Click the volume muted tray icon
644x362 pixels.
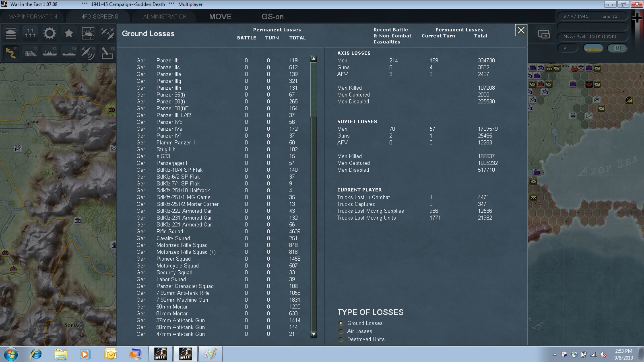pyautogui.click(x=603, y=355)
